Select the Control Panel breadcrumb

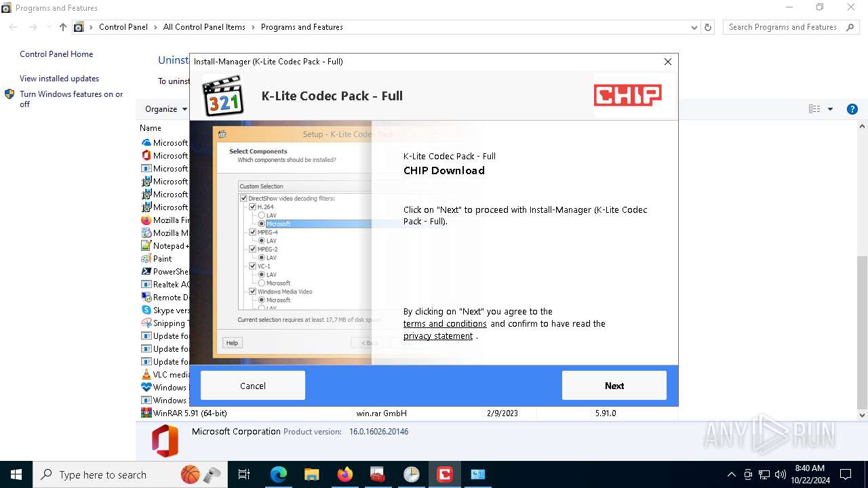123,27
